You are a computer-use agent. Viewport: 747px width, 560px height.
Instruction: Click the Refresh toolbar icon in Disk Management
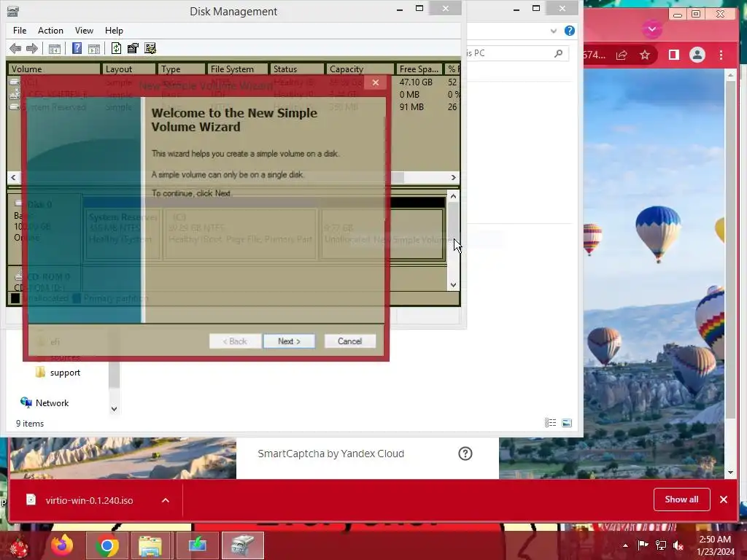(x=116, y=48)
